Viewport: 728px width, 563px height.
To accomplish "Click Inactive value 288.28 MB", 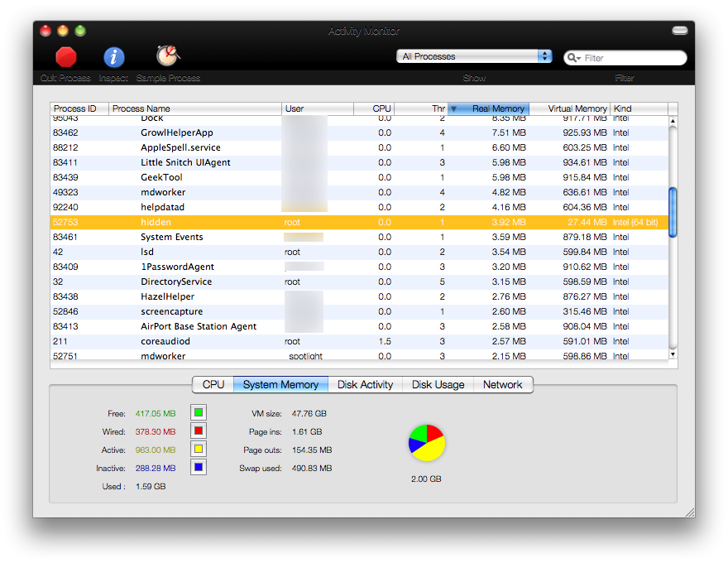I will [156, 469].
